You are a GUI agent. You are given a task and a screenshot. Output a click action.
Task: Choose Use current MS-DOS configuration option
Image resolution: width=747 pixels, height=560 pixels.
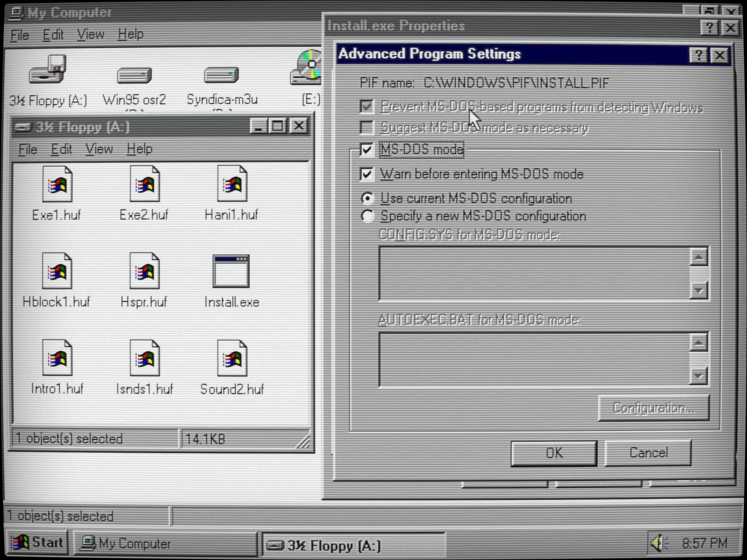click(368, 198)
